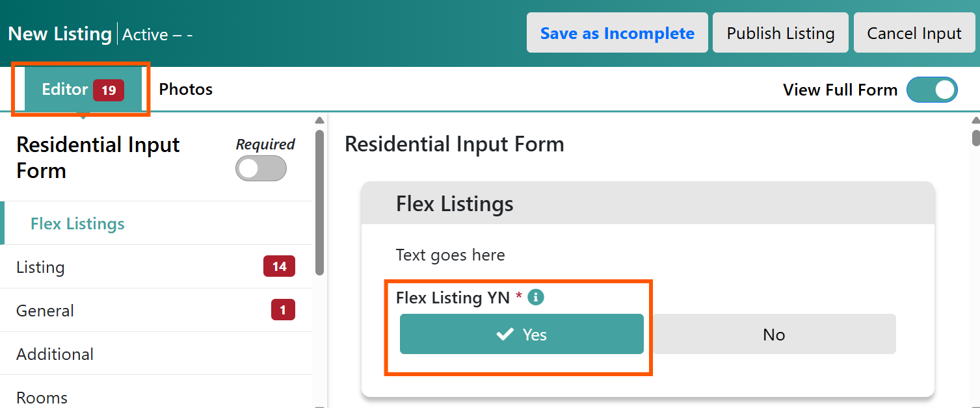This screenshot has height=408, width=980.
Task: Click the 14 error badge beside Listing
Action: click(x=279, y=266)
